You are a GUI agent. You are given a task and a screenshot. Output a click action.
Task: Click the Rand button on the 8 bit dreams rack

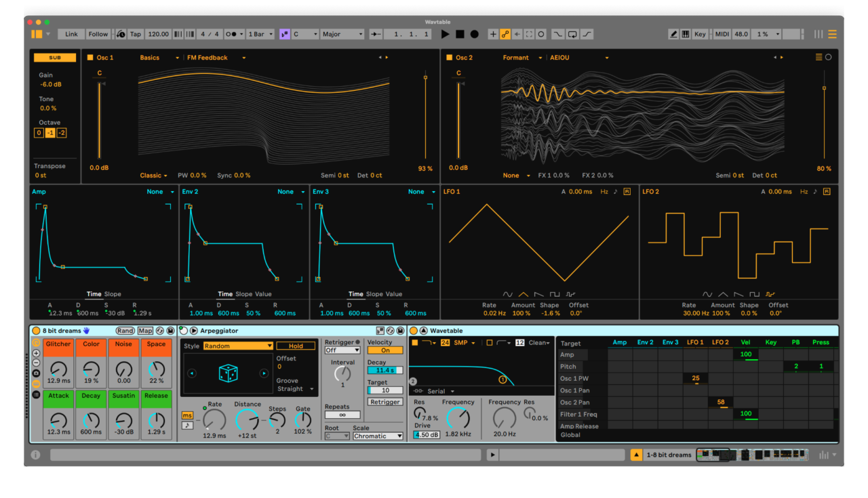click(x=125, y=330)
